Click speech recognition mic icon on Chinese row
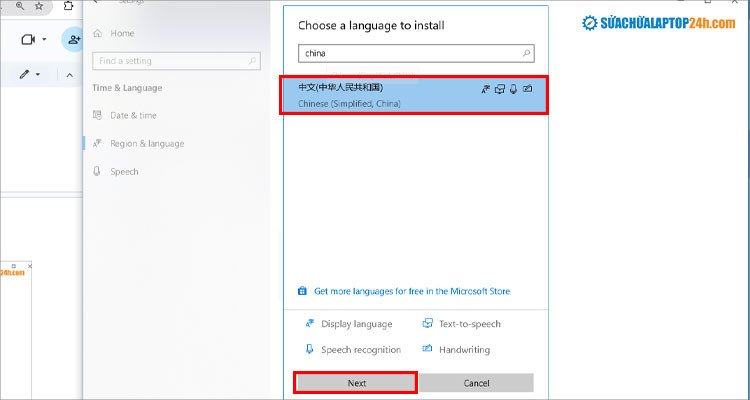 pos(513,89)
